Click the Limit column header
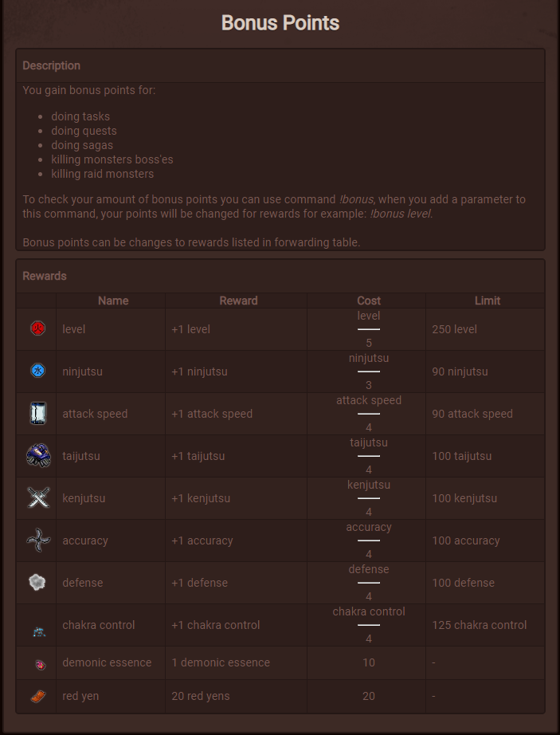The width and height of the screenshot is (560, 735). pyautogui.click(x=488, y=301)
